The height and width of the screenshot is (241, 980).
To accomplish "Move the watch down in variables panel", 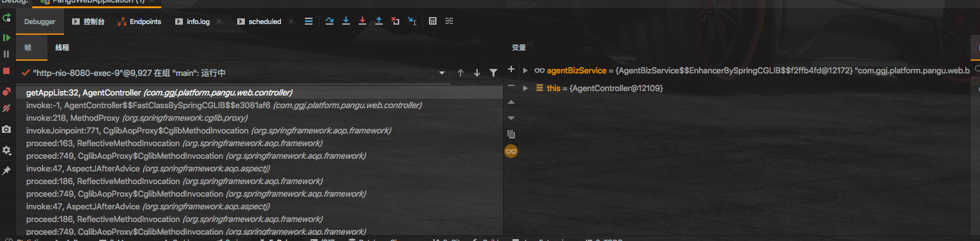I will [x=511, y=118].
